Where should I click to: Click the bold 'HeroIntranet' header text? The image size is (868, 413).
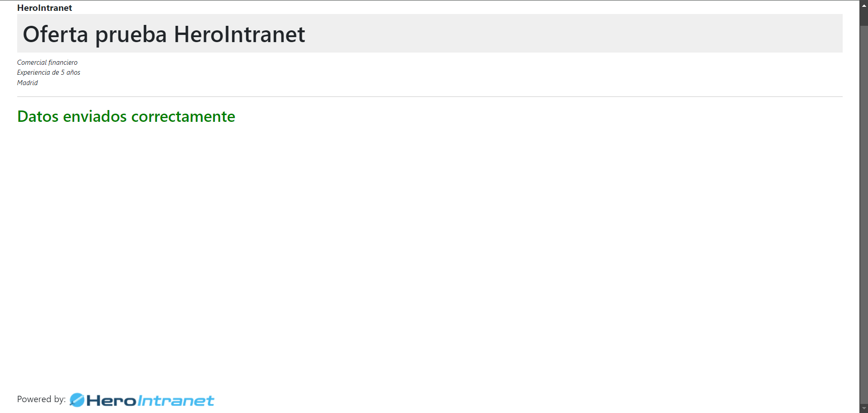(x=44, y=8)
